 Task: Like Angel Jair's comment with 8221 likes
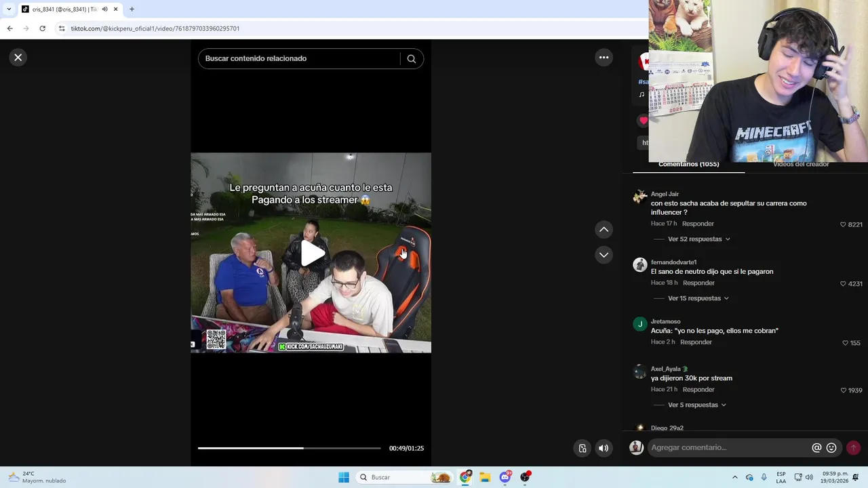pyautogui.click(x=843, y=224)
